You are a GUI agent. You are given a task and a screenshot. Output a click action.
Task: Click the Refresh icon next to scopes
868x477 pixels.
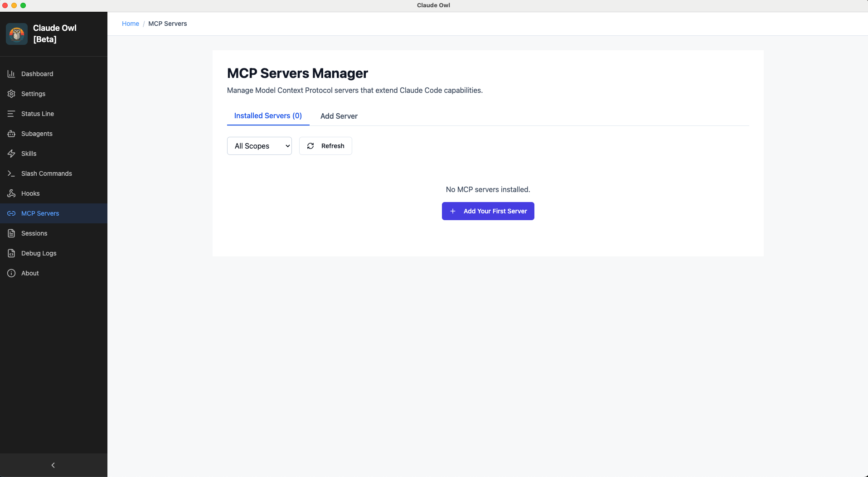point(310,146)
